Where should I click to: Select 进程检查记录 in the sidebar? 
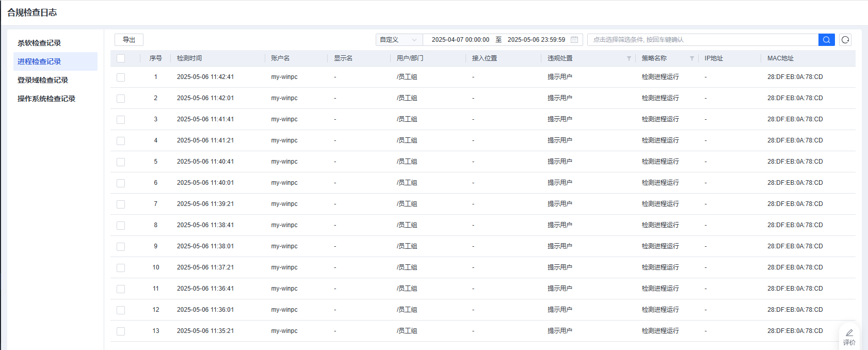pos(39,61)
